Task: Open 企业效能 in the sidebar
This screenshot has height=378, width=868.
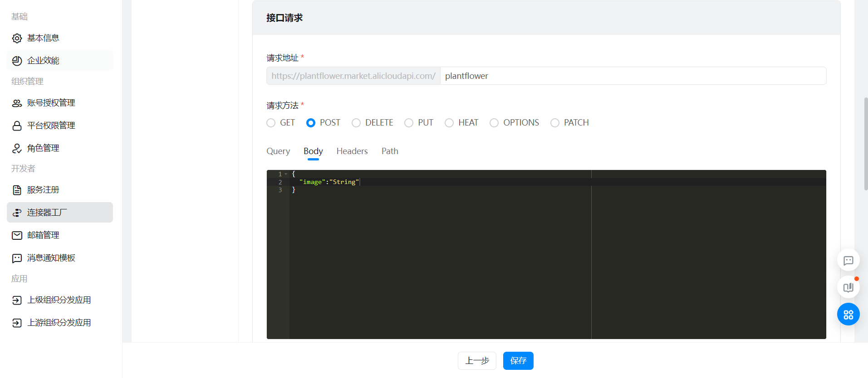Action: (x=60, y=61)
